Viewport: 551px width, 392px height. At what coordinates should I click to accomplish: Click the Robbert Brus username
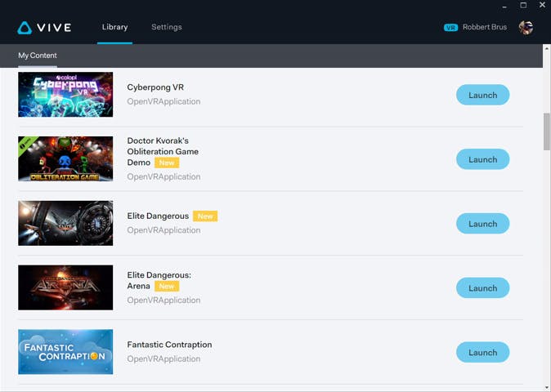pyautogui.click(x=485, y=27)
